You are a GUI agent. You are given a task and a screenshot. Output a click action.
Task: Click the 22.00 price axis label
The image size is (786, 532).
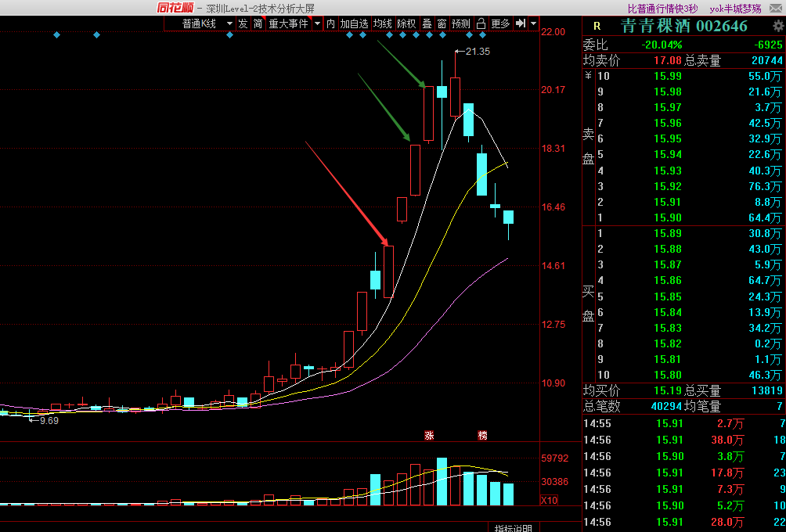point(553,31)
